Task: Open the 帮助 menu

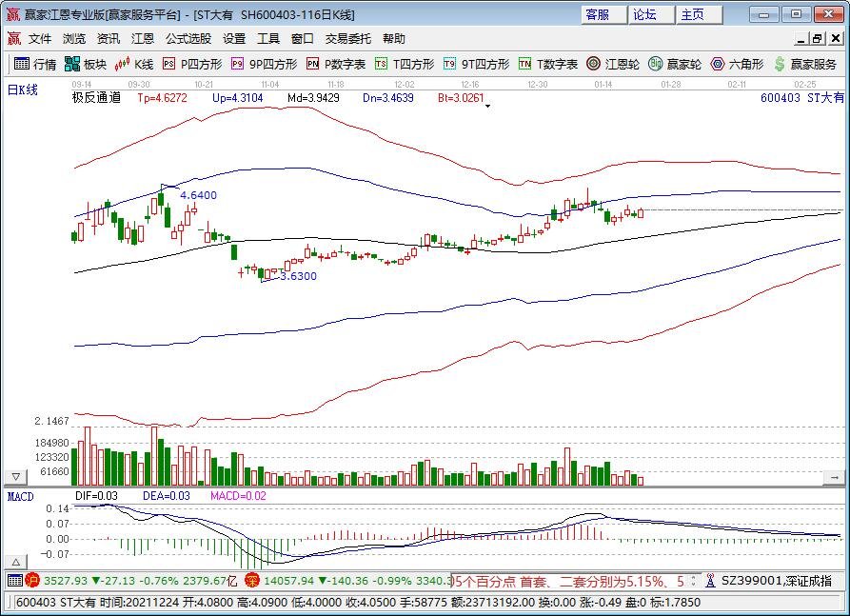Action: click(x=393, y=38)
